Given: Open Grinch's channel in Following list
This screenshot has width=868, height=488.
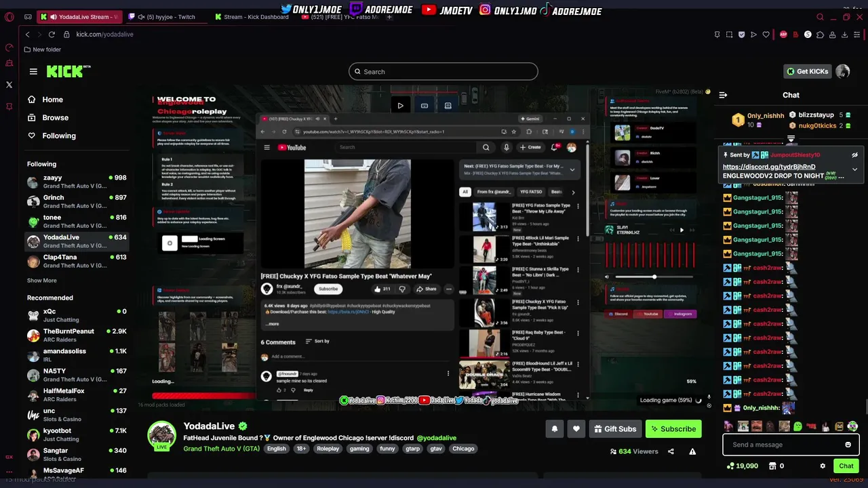Looking at the screenshot, I should pyautogui.click(x=77, y=201).
